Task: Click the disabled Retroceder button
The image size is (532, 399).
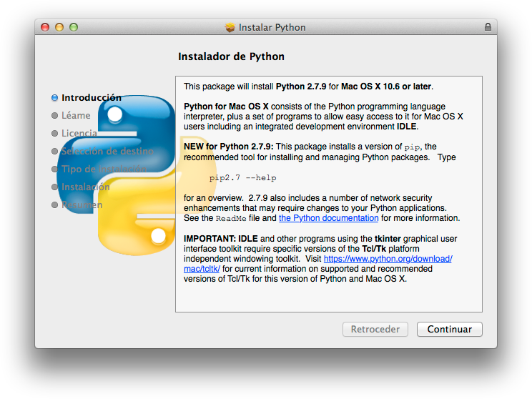Action: point(375,329)
